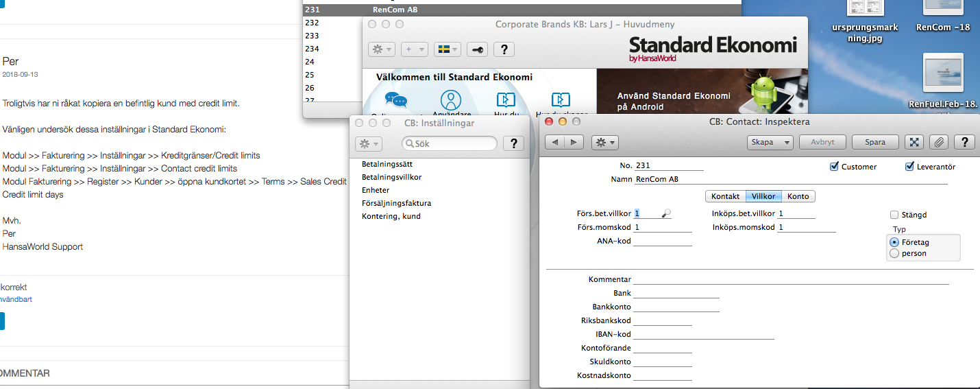980x389 pixels.
Task: Save the contact with Spara
Action: point(875,142)
